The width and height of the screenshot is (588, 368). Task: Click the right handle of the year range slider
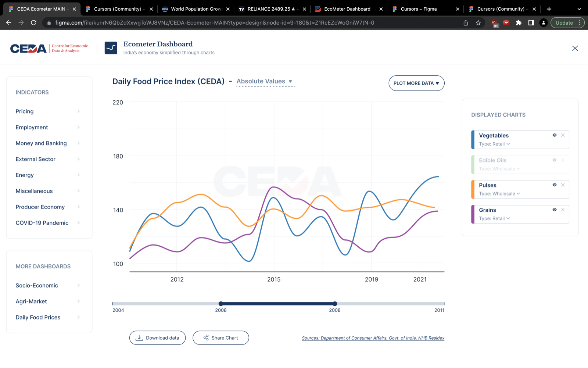click(335, 304)
